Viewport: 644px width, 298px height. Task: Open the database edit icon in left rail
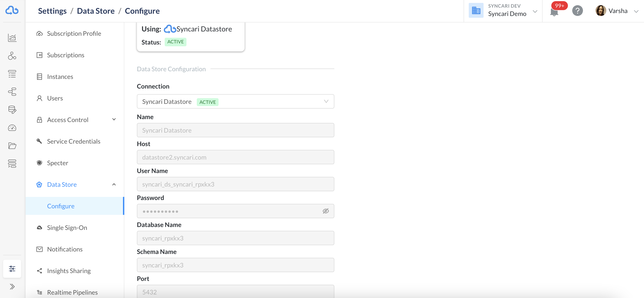[x=12, y=110]
